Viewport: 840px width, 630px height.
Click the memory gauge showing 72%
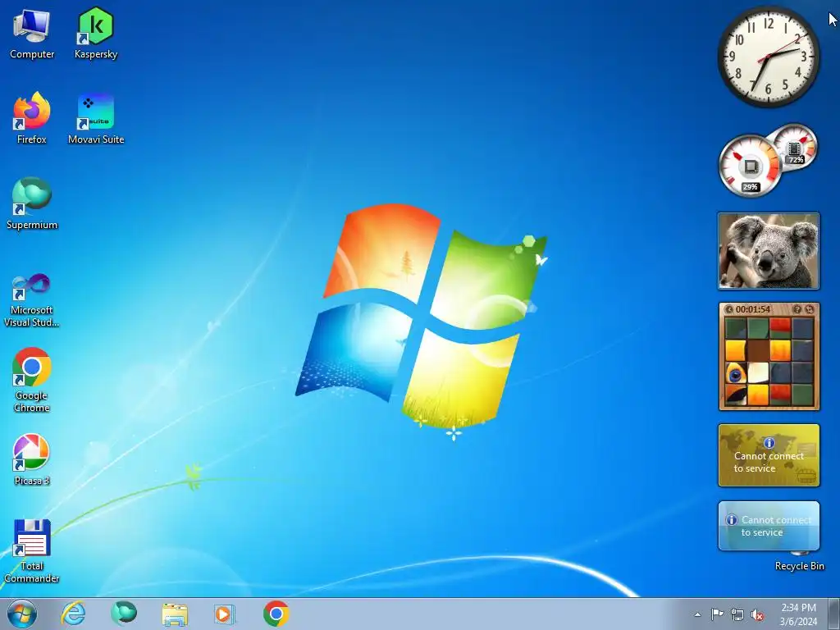click(796, 146)
